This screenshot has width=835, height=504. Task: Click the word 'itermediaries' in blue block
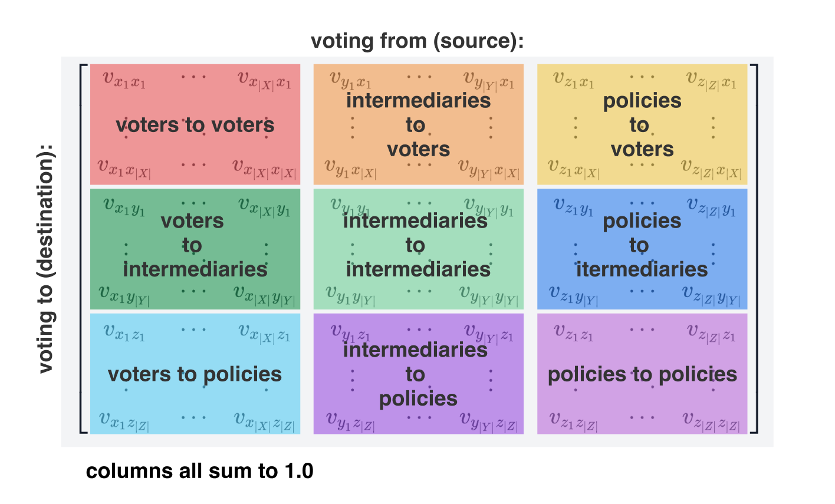pyautogui.click(x=642, y=269)
